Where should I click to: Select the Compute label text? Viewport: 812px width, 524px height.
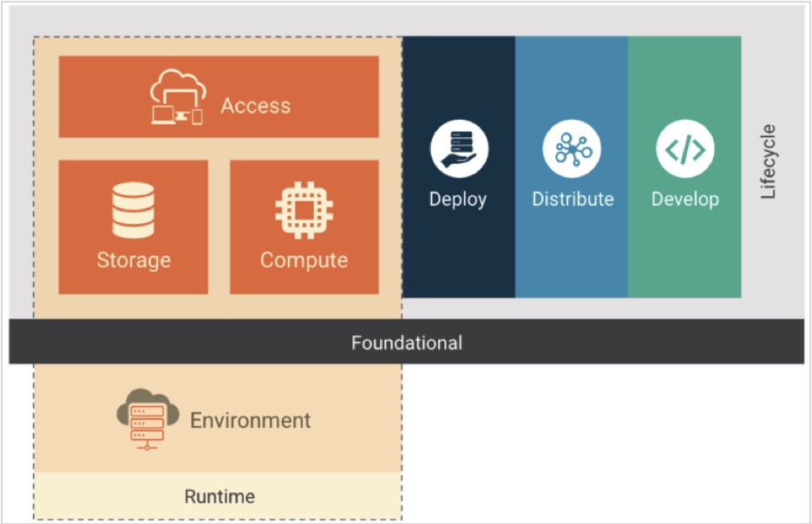point(304,260)
